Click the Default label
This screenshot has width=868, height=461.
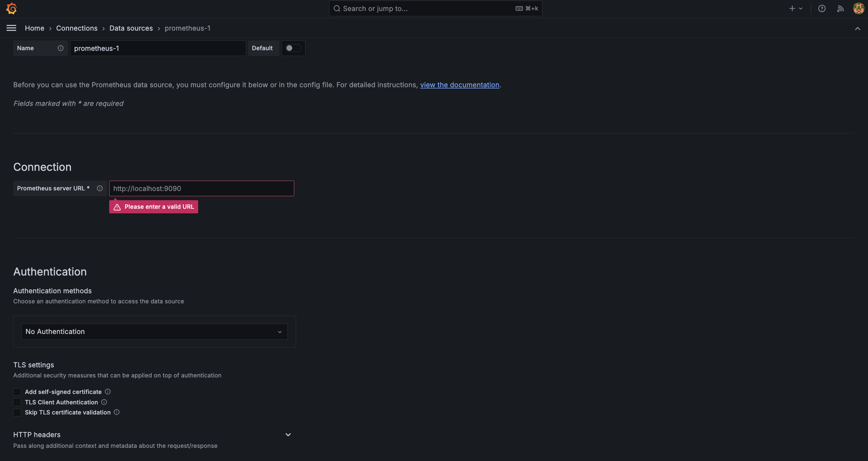click(262, 48)
